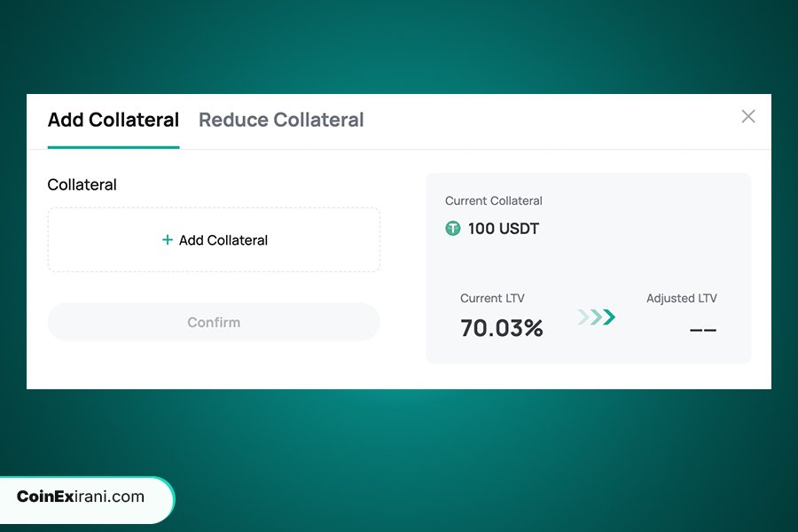Close the collateral dialog with X

tap(748, 116)
